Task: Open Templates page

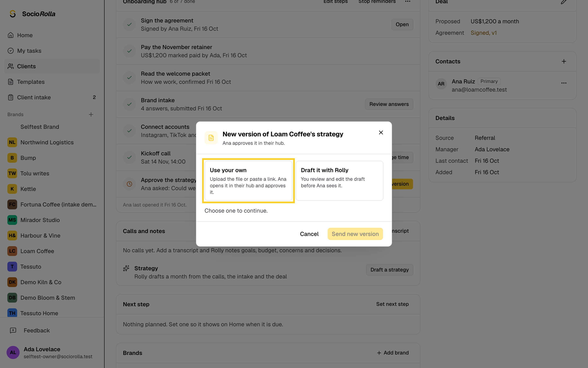Action: tap(52, 82)
